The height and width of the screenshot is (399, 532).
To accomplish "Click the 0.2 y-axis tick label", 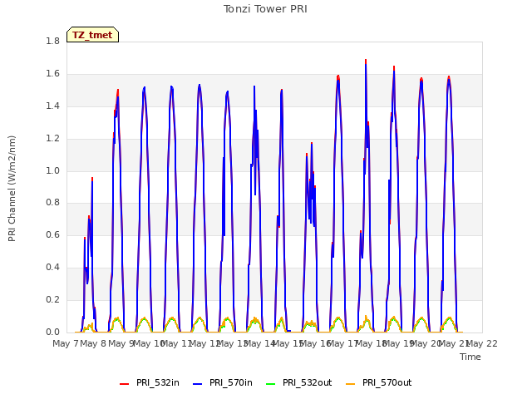I will tap(52, 299).
